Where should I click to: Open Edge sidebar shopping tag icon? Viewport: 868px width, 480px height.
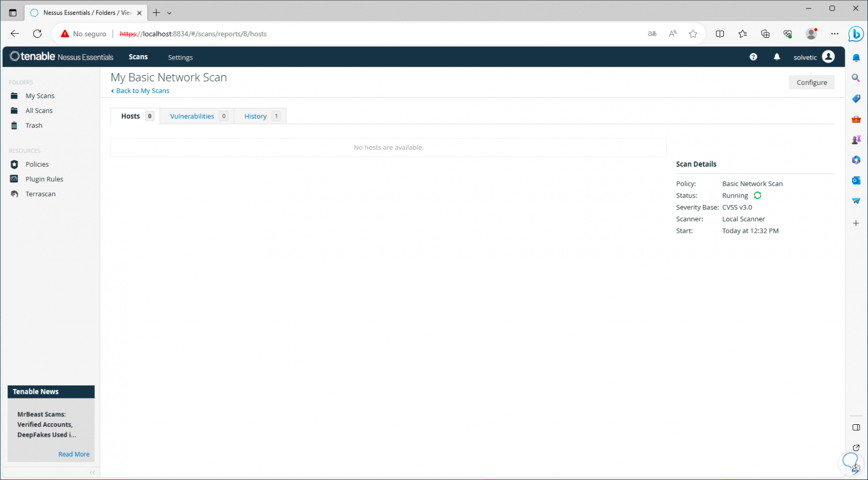pyautogui.click(x=856, y=99)
